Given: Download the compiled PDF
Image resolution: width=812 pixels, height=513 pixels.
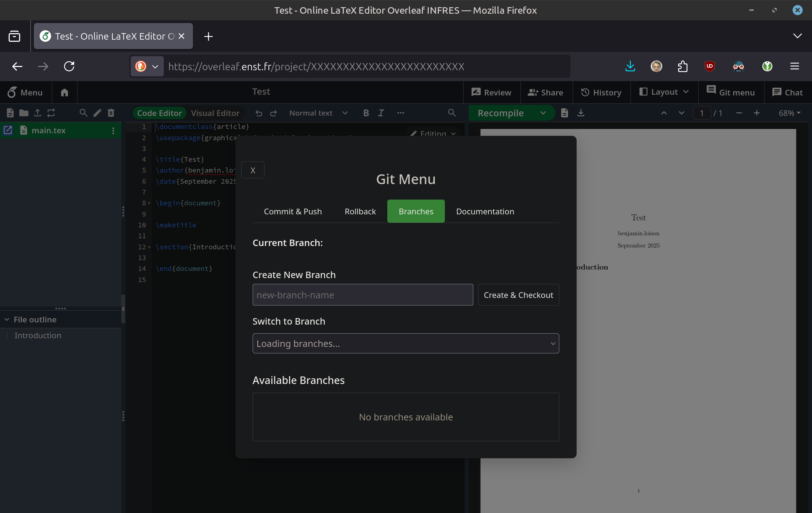Looking at the screenshot, I should click(x=581, y=113).
